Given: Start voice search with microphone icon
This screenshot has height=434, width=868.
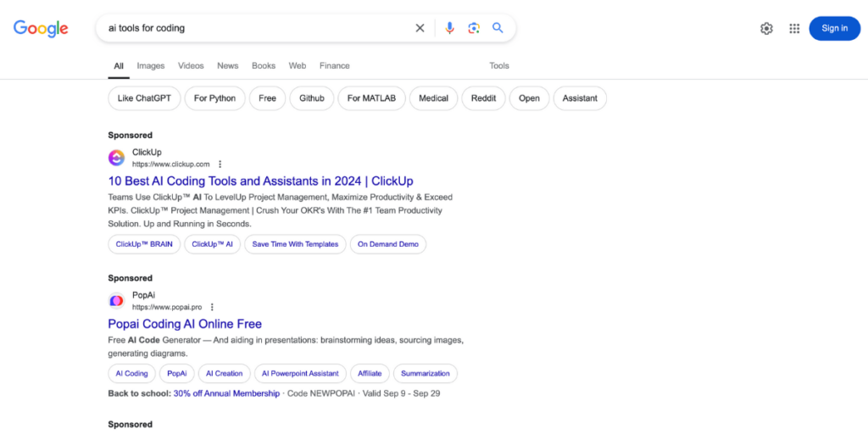Looking at the screenshot, I should pyautogui.click(x=450, y=28).
